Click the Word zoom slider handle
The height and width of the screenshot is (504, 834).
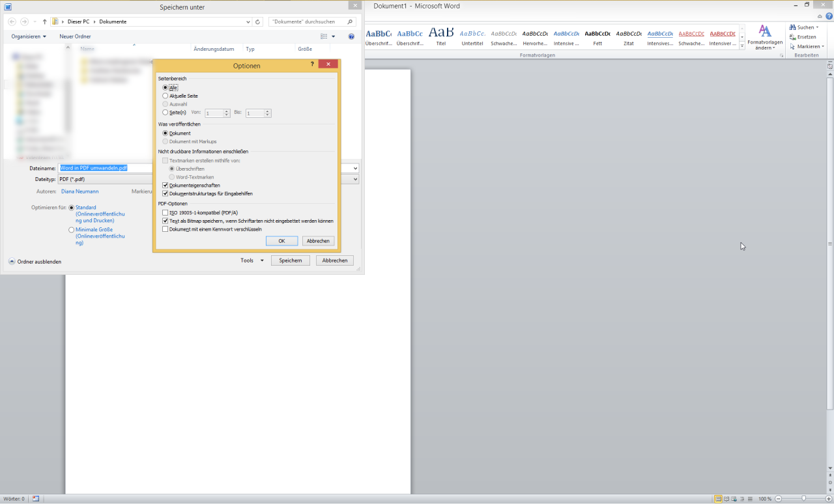803,499
